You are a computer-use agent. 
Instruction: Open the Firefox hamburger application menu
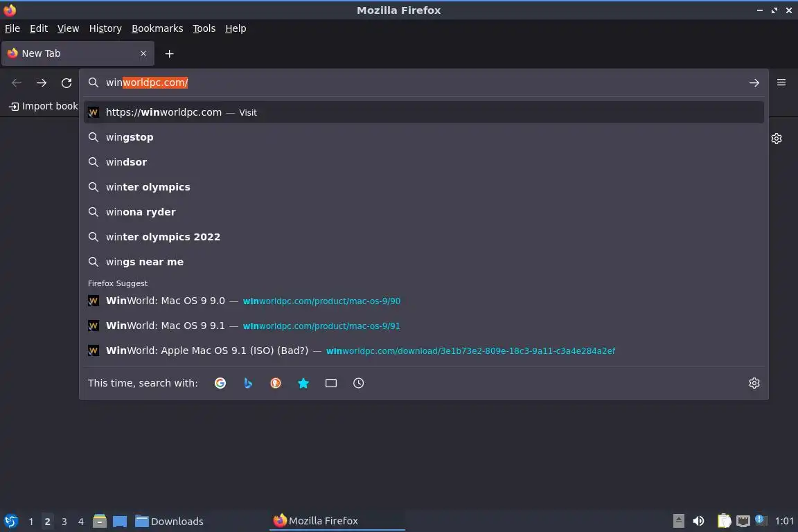click(781, 82)
